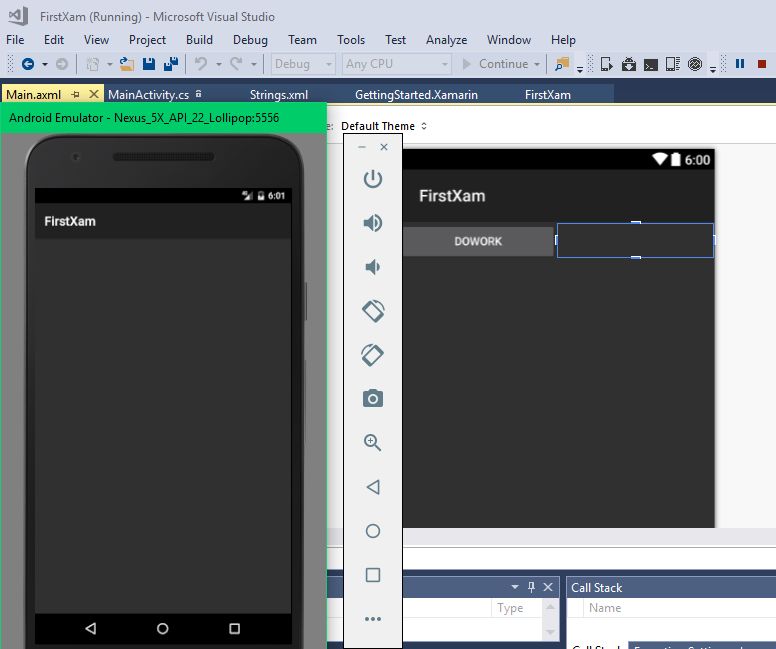This screenshot has width=776, height=649.
Task: Tap Home in the phone's navigation bar
Action: click(162, 628)
